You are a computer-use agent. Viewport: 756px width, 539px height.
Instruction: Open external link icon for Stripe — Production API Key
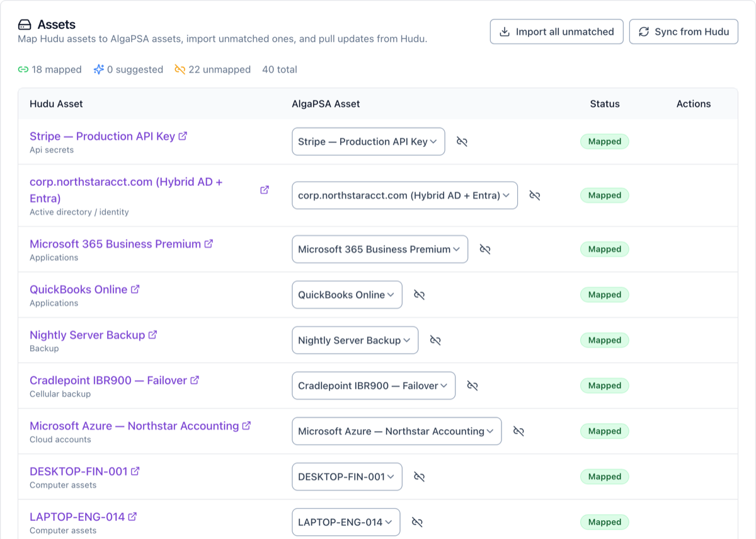tap(183, 136)
